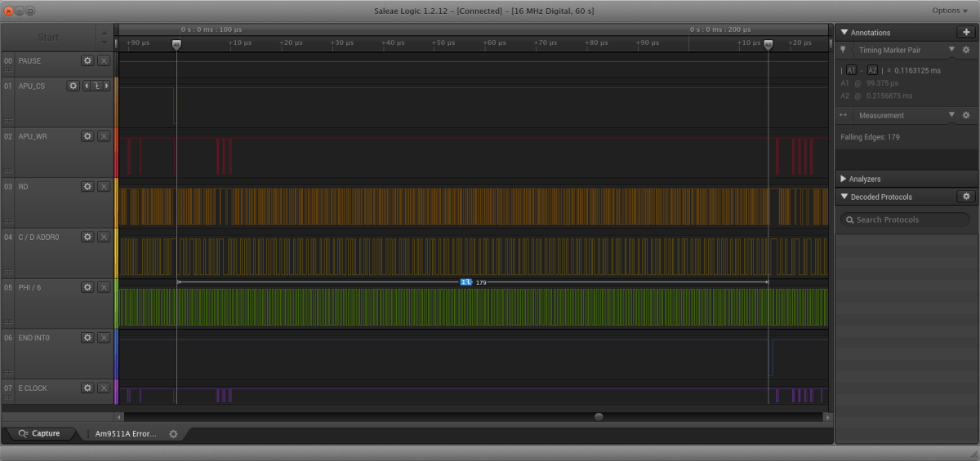The image size is (980, 461).
Task: Click the Search Protocols input field
Action: (x=905, y=219)
